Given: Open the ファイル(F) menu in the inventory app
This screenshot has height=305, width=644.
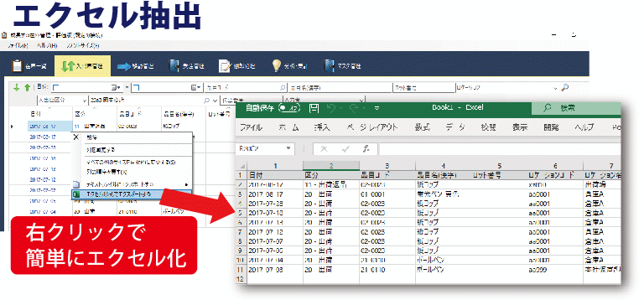Looking at the screenshot, I should click(x=18, y=46).
